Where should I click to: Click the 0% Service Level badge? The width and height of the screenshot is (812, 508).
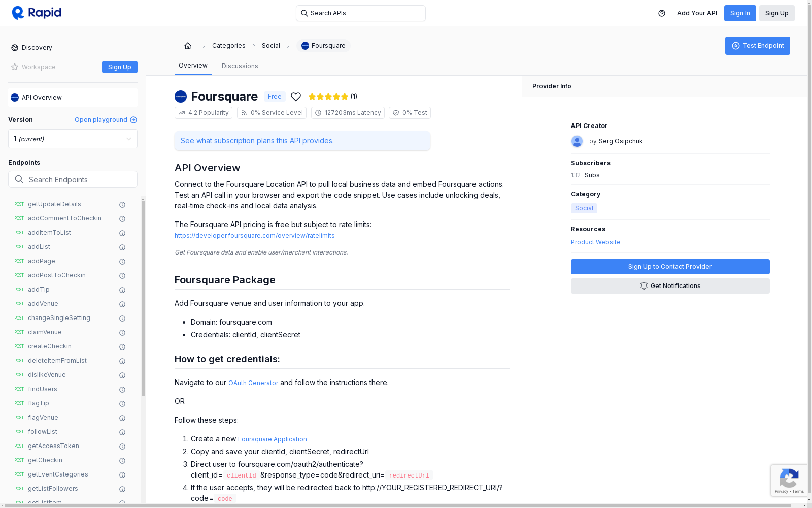click(272, 113)
